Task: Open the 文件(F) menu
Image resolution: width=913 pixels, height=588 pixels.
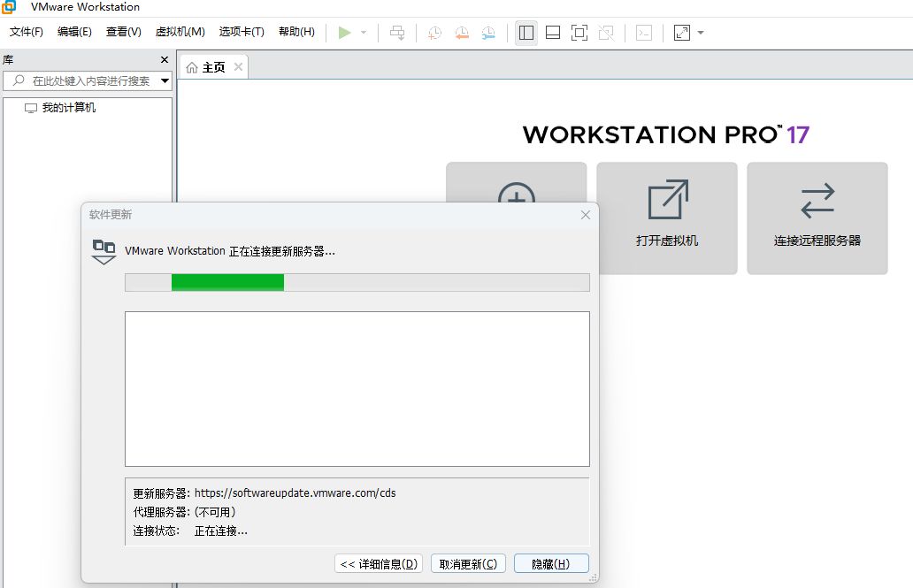Action: pyautogui.click(x=27, y=32)
